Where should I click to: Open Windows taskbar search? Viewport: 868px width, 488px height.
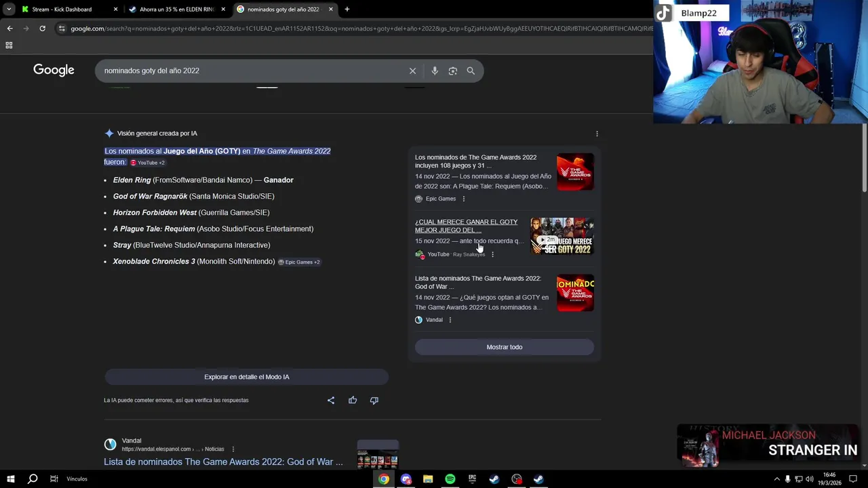(x=33, y=479)
